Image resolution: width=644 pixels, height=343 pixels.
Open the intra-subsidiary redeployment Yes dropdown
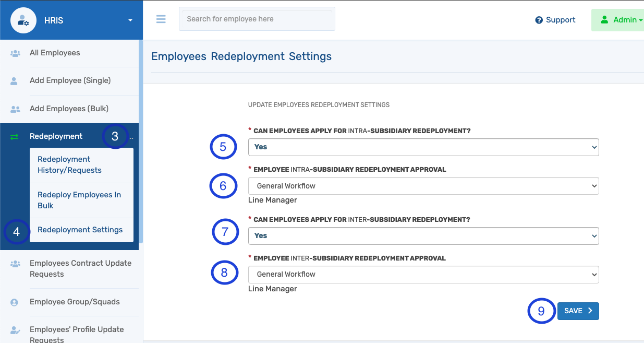pos(423,147)
